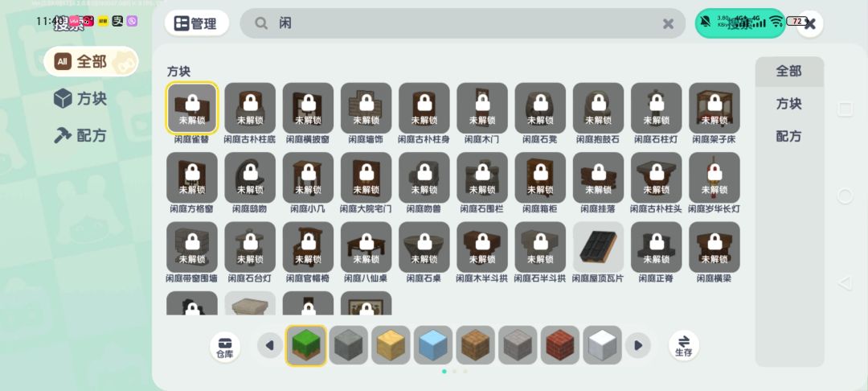Switch to 配方 category in left sidebar
Image resolution: width=868 pixels, height=391 pixels.
(x=80, y=135)
